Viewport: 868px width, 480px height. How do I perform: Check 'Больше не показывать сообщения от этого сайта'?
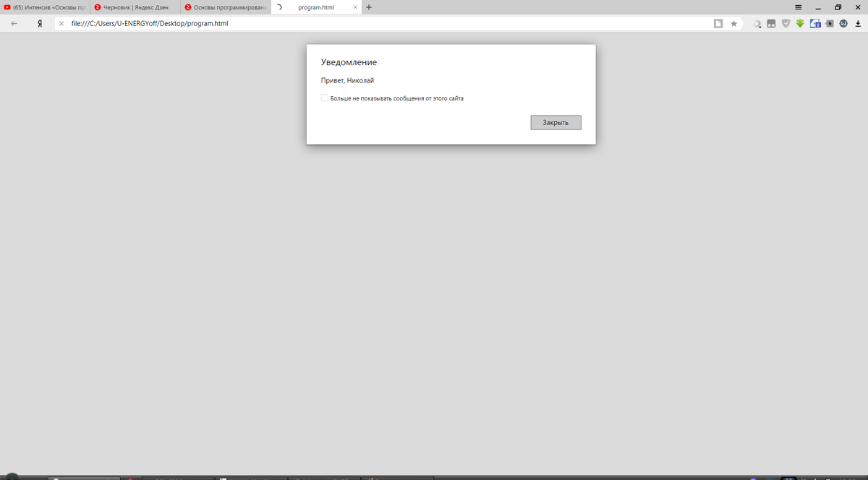(x=325, y=98)
